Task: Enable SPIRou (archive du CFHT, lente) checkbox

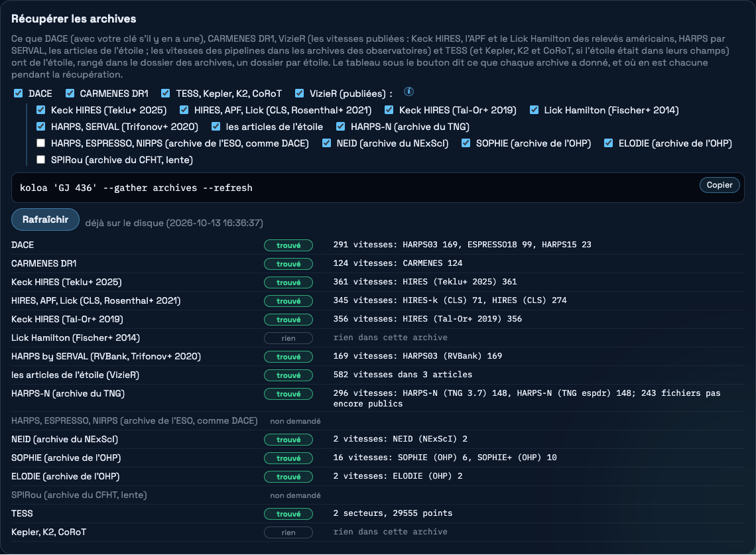Action: (41, 160)
